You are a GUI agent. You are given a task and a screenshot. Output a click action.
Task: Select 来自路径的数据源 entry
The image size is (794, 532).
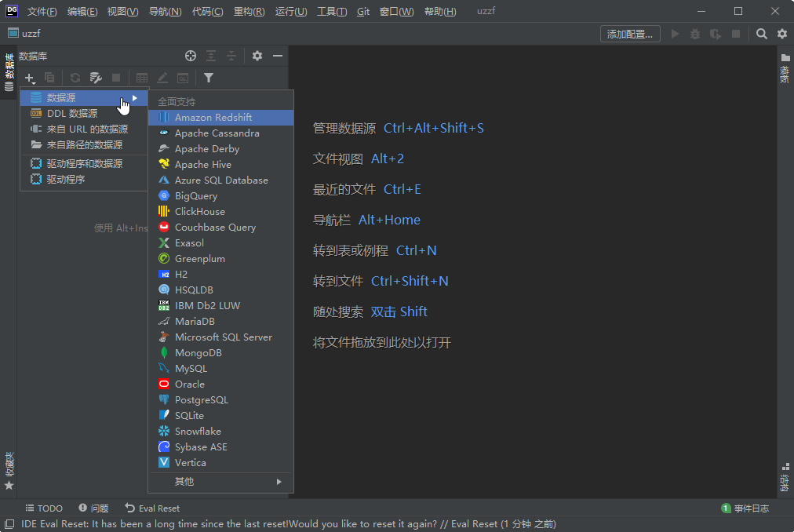point(83,145)
